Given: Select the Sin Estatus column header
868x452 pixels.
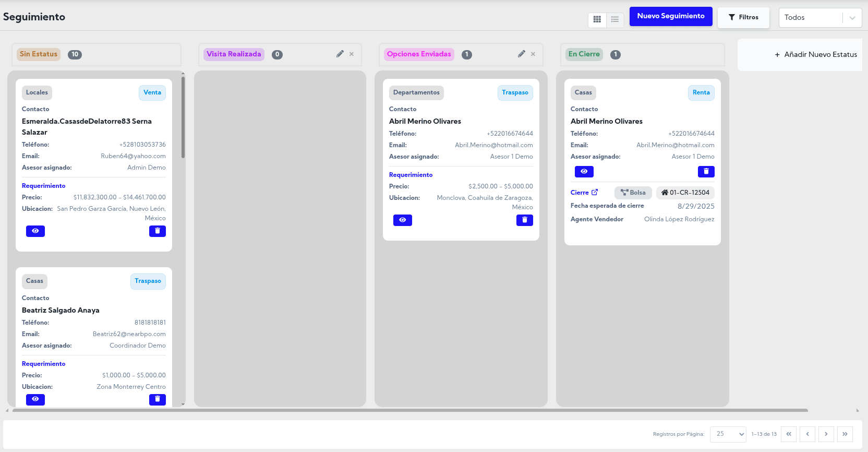Looking at the screenshot, I should coord(39,54).
